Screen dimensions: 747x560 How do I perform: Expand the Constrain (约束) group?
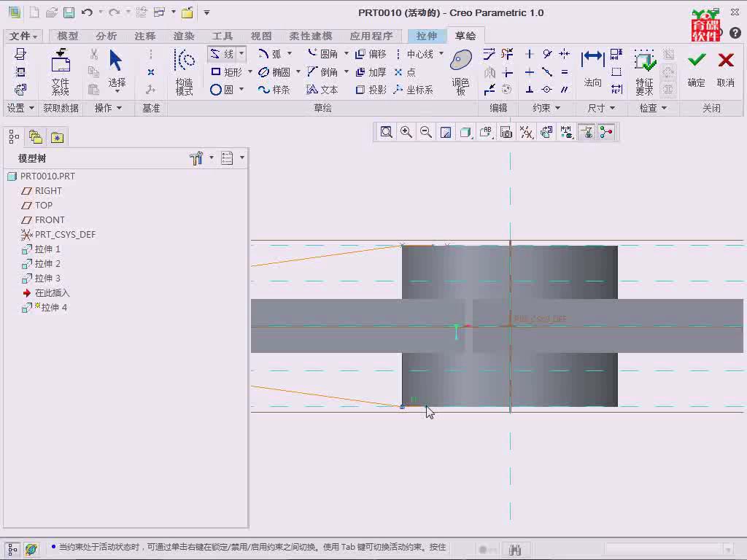pyautogui.click(x=546, y=108)
